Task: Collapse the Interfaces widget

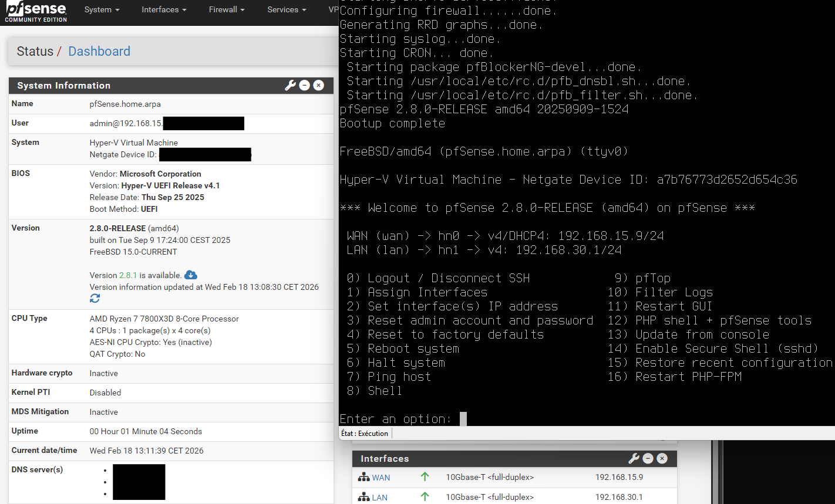Action: click(x=648, y=458)
